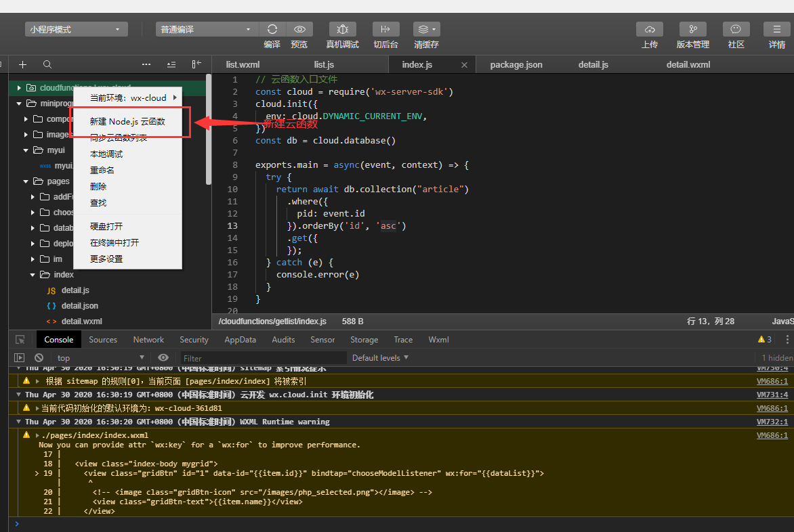Screen dimensions: 794x532
Task: Click VM731:4 source link
Action: 772,395
